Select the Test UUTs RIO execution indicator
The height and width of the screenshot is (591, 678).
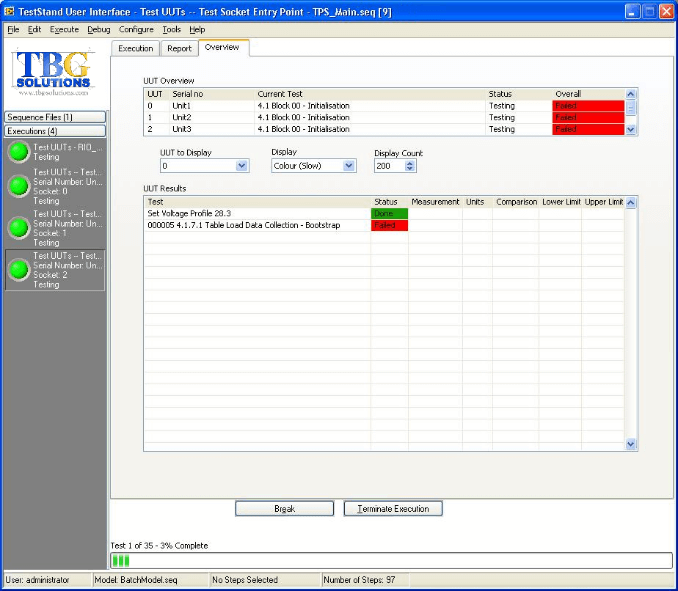(x=18, y=152)
